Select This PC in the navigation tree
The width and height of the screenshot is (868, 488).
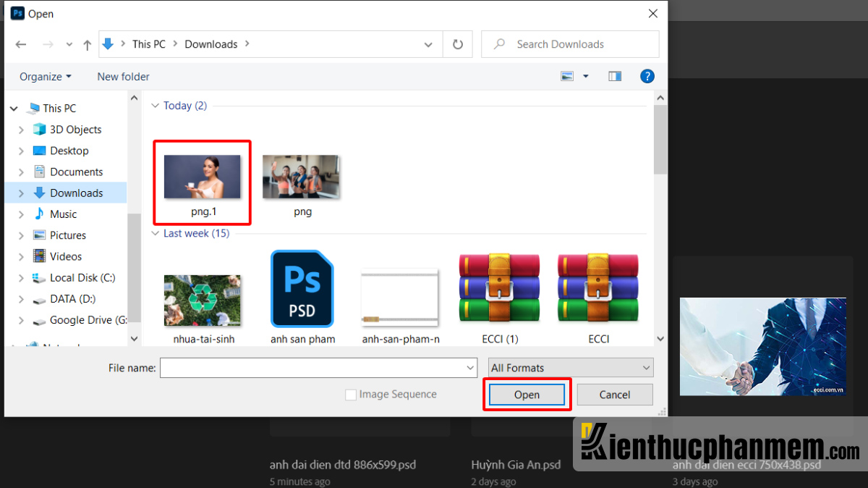59,109
